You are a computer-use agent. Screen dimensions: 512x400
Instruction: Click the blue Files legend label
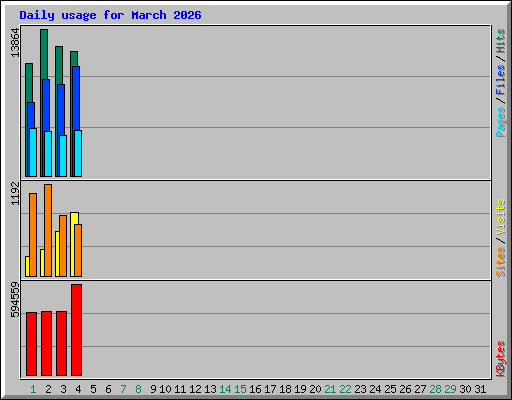click(x=500, y=80)
